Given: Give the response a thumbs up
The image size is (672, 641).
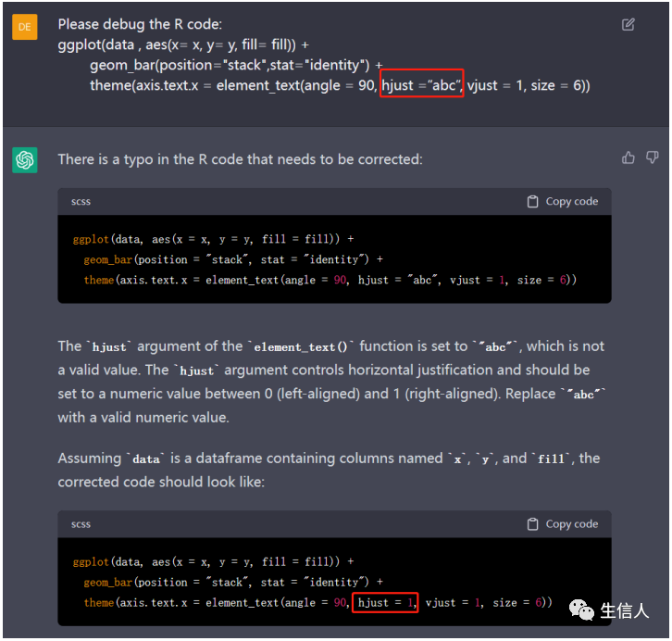Looking at the screenshot, I should click(628, 157).
